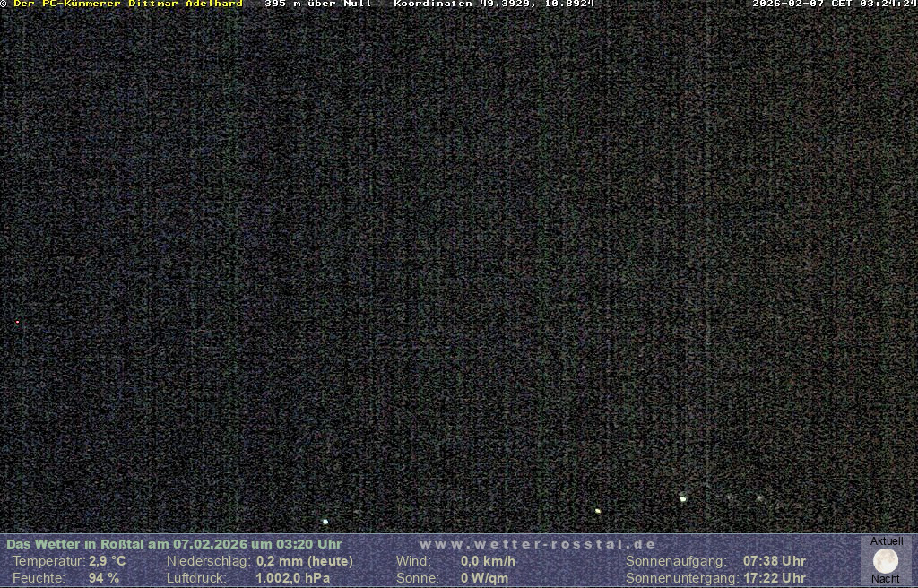Click the small red dot at left edge
918x588 pixels.
pos(17,322)
